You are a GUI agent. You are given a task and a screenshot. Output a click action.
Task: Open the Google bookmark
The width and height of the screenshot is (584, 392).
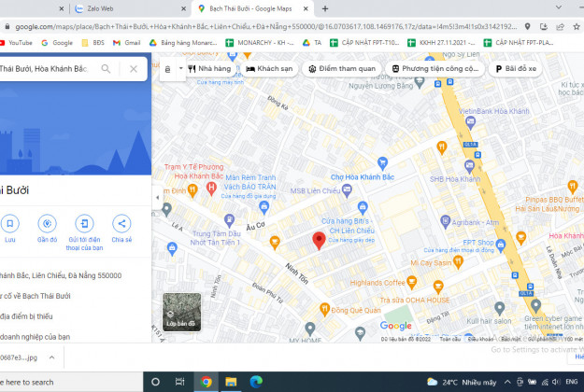tap(57, 43)
